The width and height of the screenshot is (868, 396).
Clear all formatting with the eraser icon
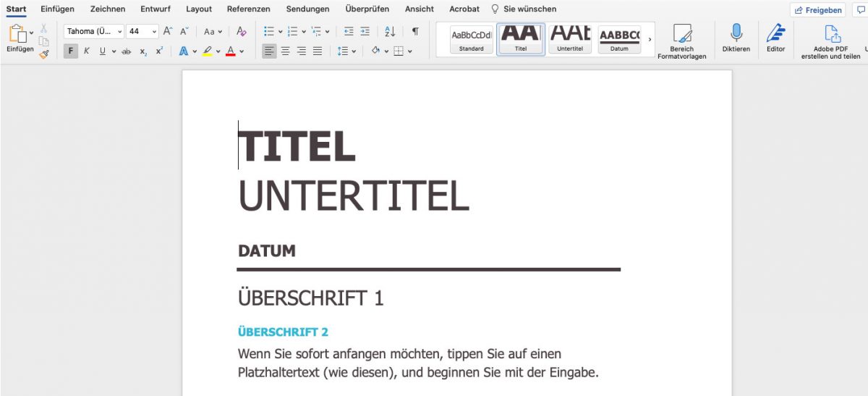pos(242,31)
